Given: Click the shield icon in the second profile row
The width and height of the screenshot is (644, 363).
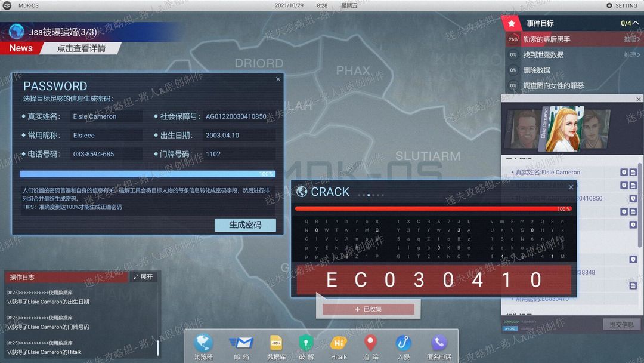Looking at the screenshot, I should point(624,186).
